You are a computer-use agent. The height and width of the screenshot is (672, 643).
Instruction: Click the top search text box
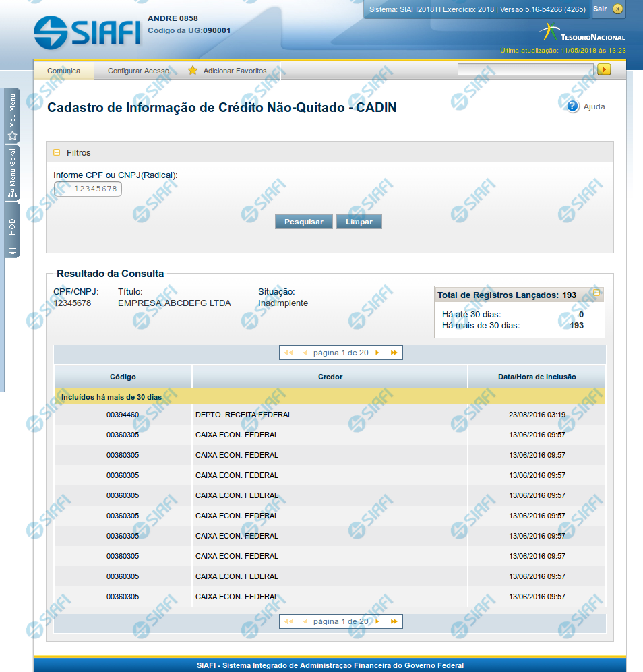coord(525,69)
